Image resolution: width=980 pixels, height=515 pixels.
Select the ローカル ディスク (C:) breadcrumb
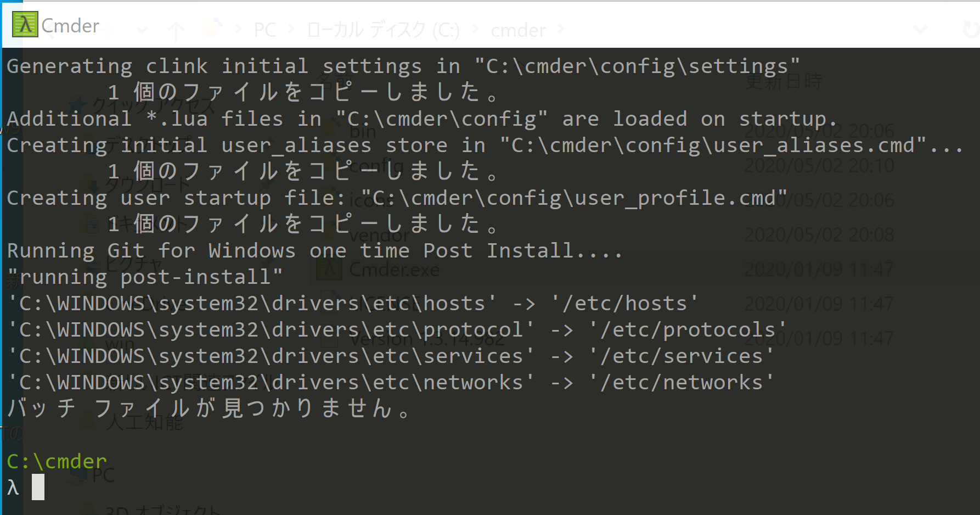pos(383,30)
